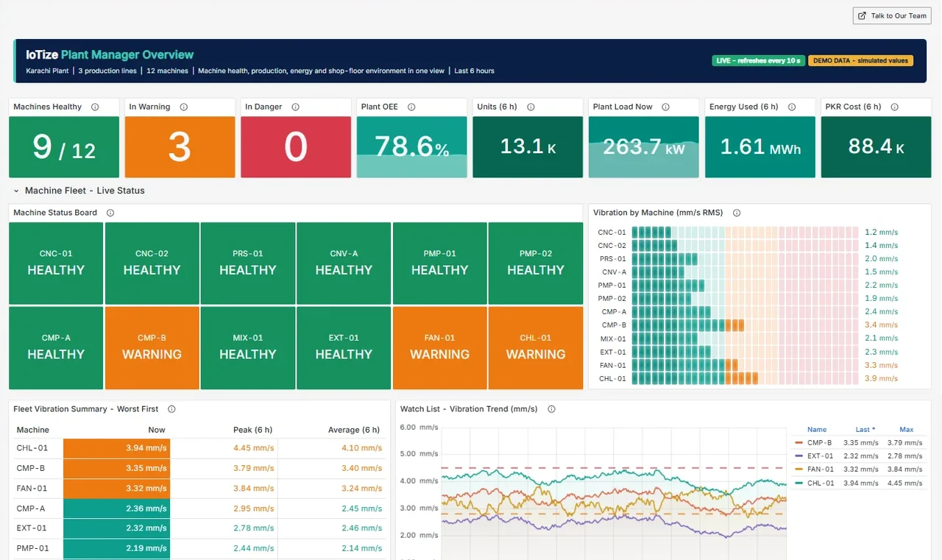This screenshot has height=560, width=942.
Task: Click the CMP-B vibration bar gauge row
Action: (745, 325)
